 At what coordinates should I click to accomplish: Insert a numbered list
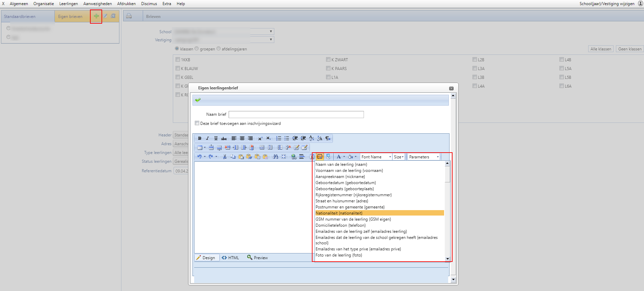point(278,138)
